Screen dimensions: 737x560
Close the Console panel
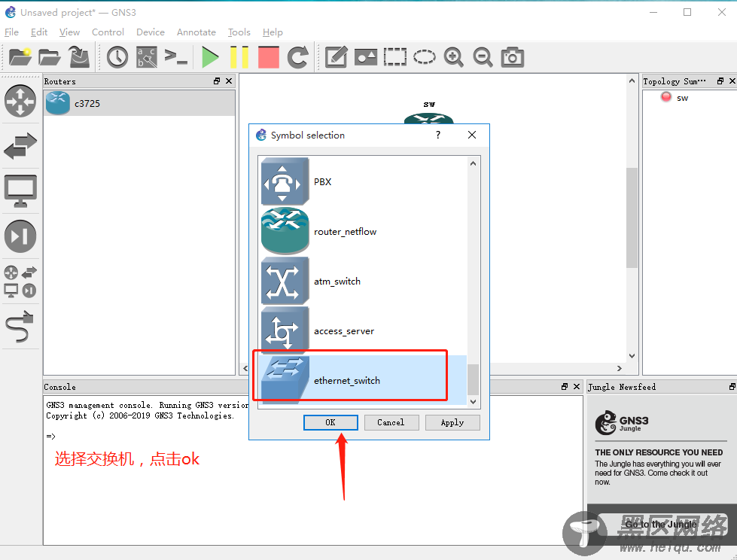click(x=577, y=387)
